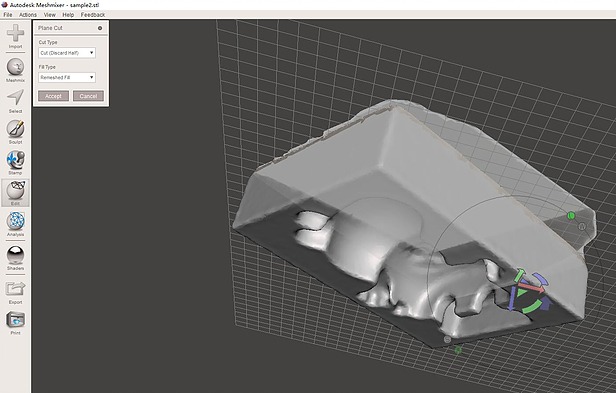Open Plane Cut panel settings gear

click(x=100, y=28)
